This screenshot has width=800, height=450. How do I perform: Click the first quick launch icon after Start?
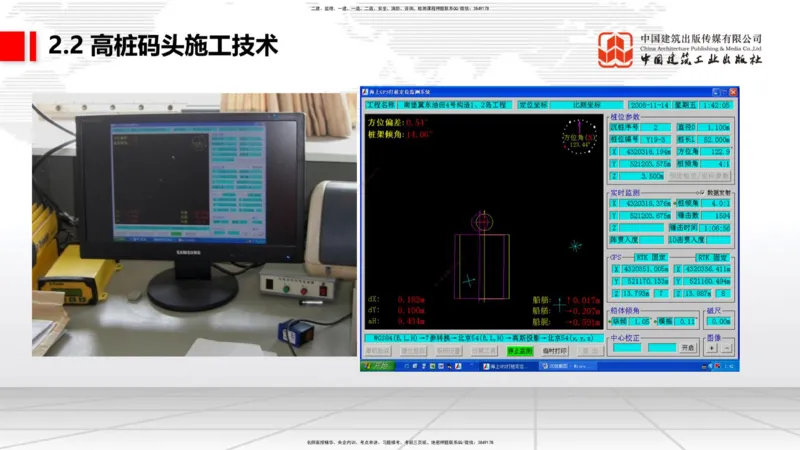click(407, 366)
